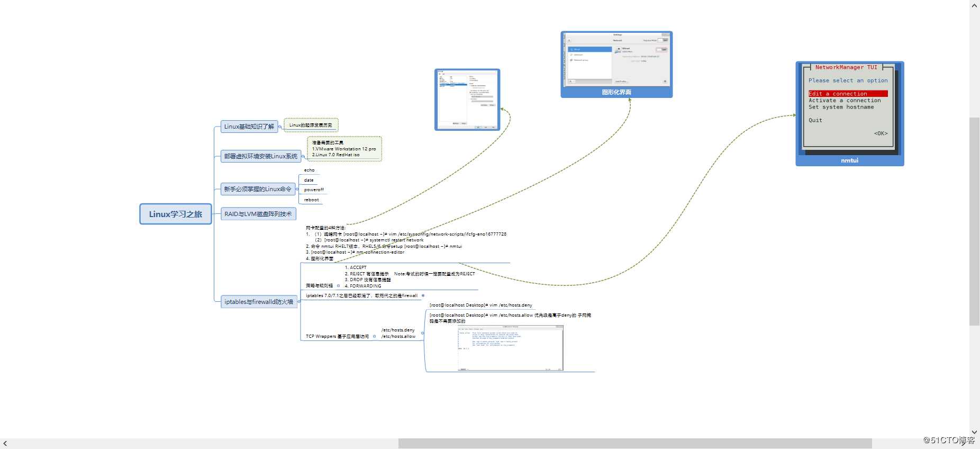Click Set system hostname in nmtui image
Viewport: 980px width, 449px height.
[841, 107]
